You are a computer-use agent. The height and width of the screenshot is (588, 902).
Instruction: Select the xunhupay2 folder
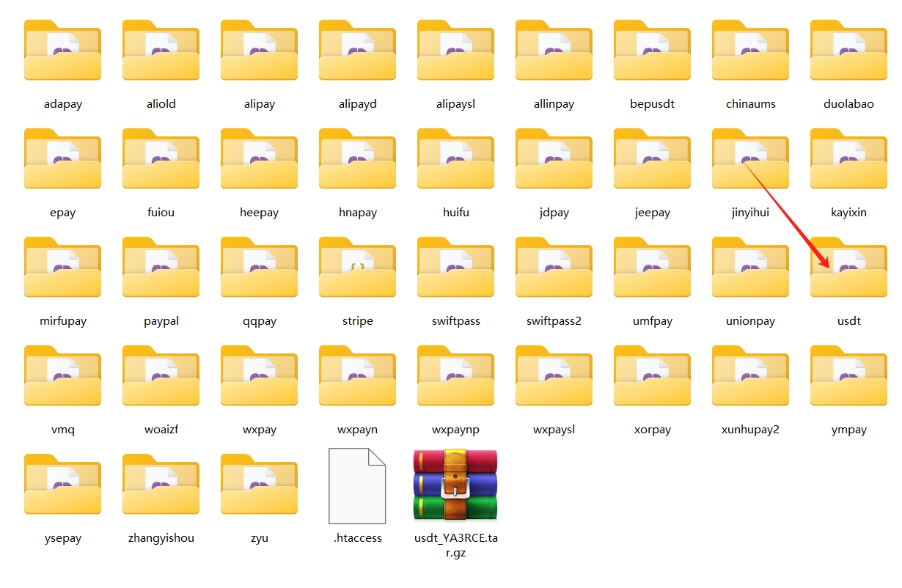tap(750, 377)
